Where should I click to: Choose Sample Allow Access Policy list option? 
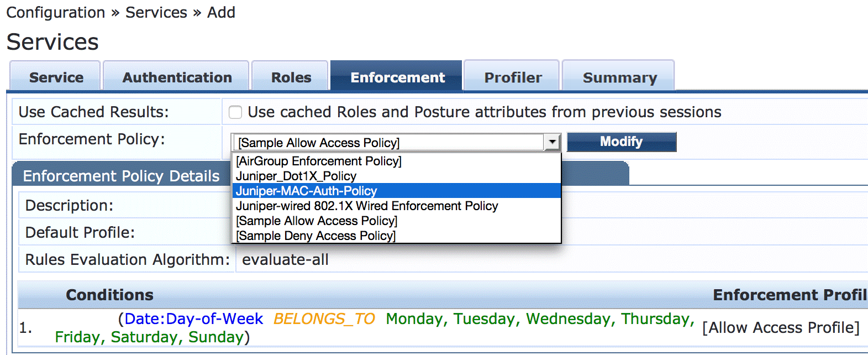pyautogui.click(x=317, y=221)
